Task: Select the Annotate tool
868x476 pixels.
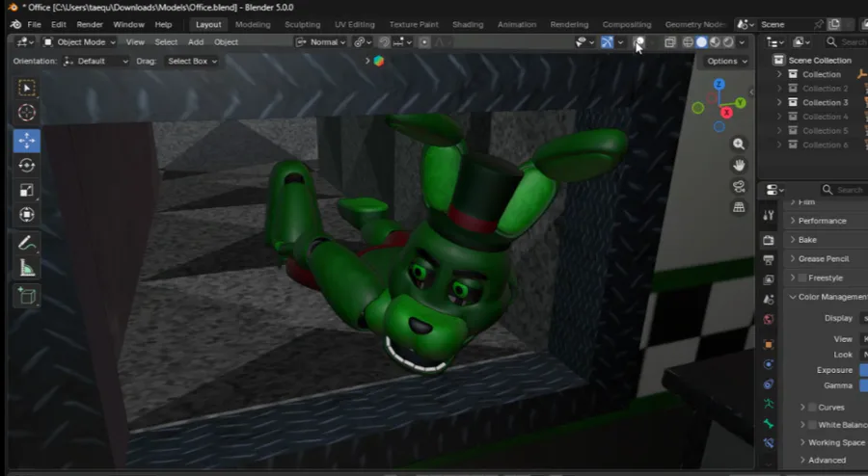Action: pyautogui.click(x=27, y=243)
